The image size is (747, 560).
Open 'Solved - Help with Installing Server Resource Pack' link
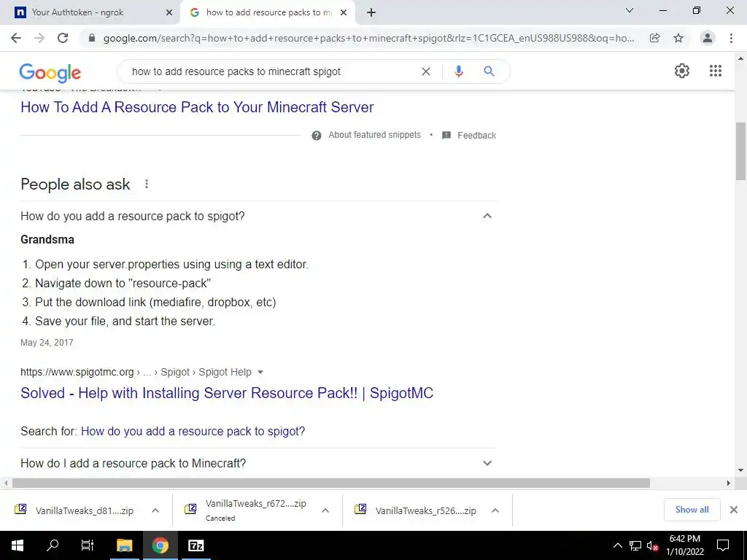227,393
